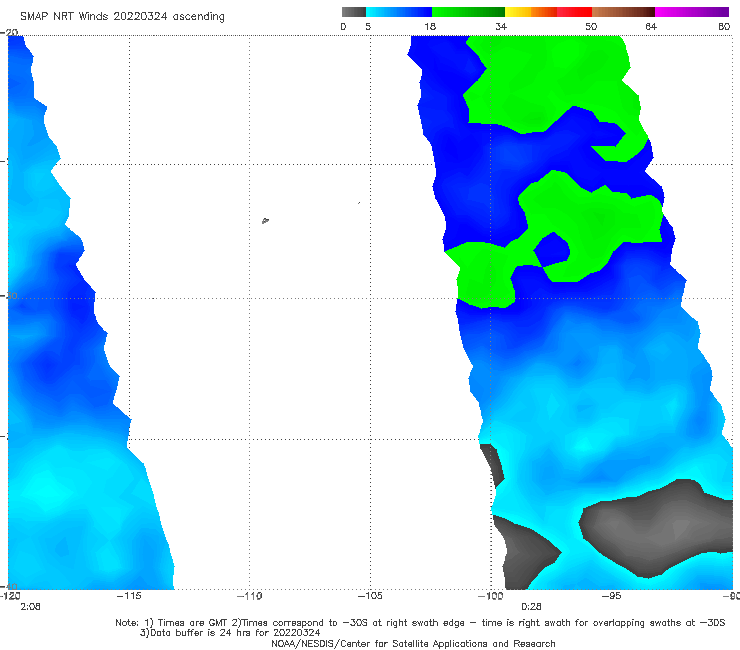Click the large dark gray low-wind patch at bottom right
The width and height of the screenshot is (740, 650).
[x=656, y=527]
